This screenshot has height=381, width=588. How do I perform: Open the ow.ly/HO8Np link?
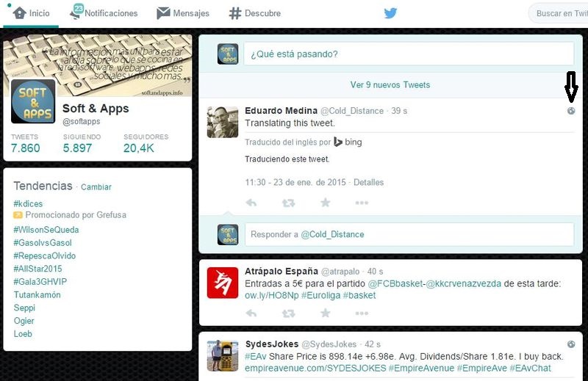pos(271,296)
